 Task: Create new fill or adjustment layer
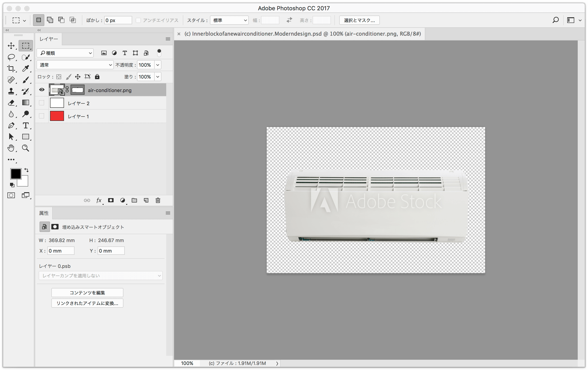click(123, 200)
